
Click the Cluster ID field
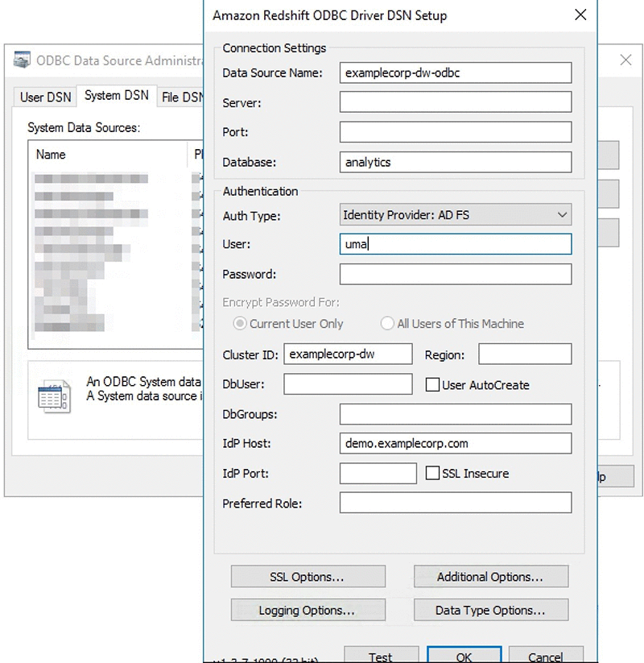(x=348, y=354)
